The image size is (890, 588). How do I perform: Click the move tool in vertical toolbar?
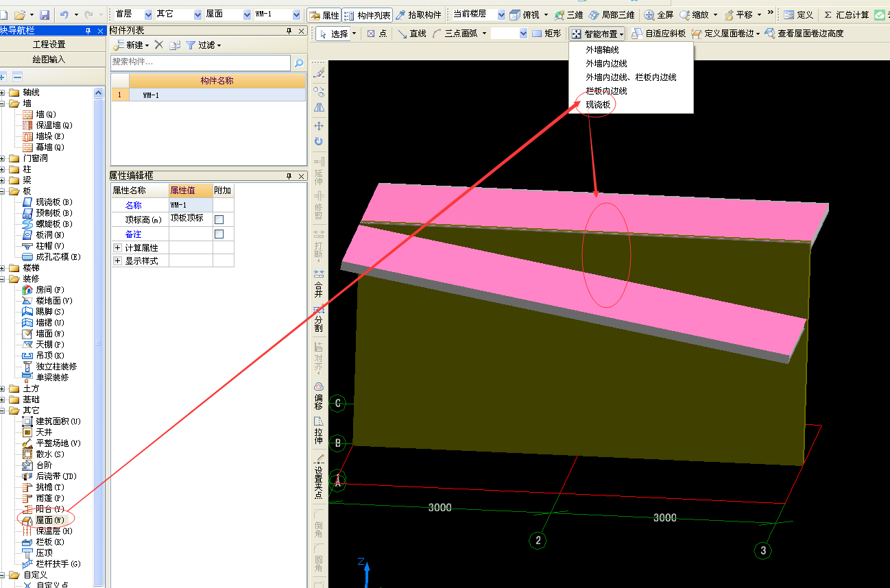pos(319,126)
